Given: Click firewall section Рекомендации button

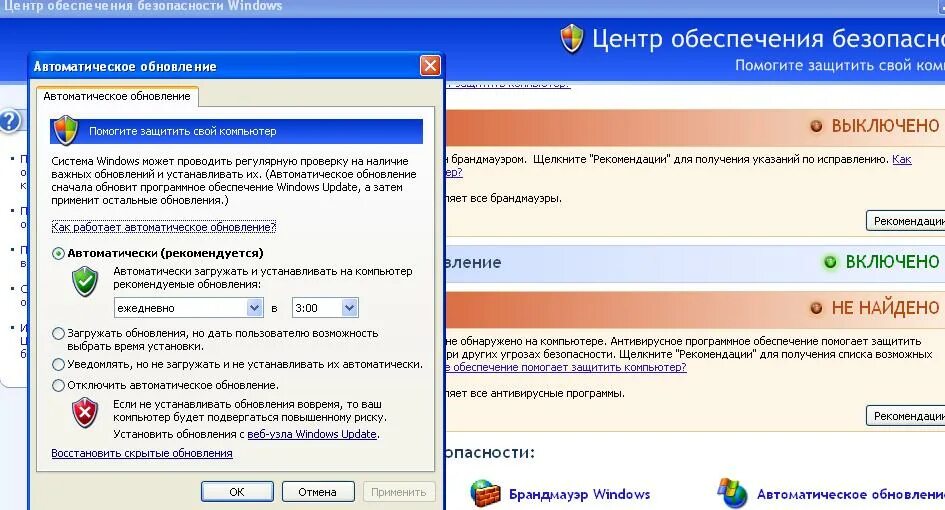Looking at the screenshot, I should tap(905, 221).
